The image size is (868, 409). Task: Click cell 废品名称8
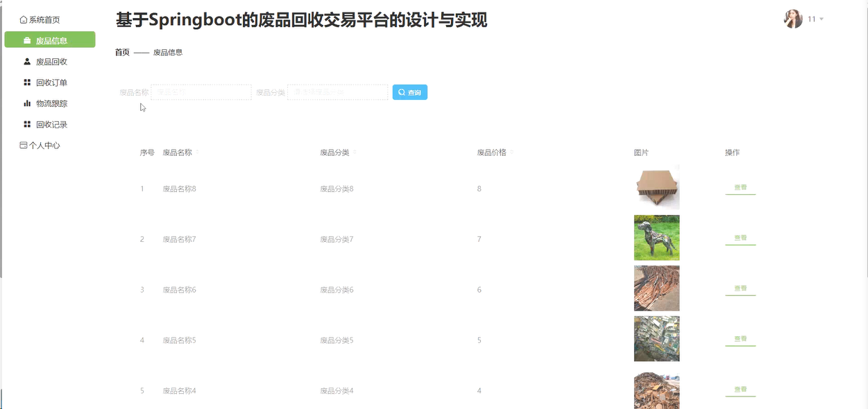[180, 189]
